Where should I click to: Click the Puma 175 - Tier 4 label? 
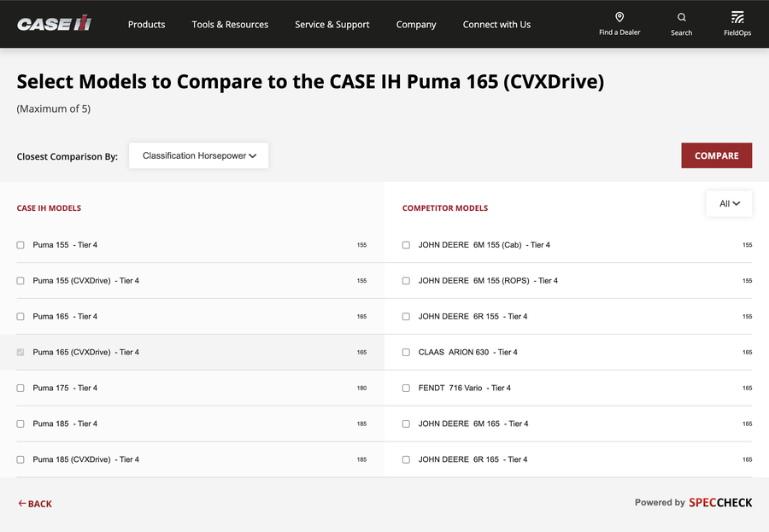click(x=65, y=388)
